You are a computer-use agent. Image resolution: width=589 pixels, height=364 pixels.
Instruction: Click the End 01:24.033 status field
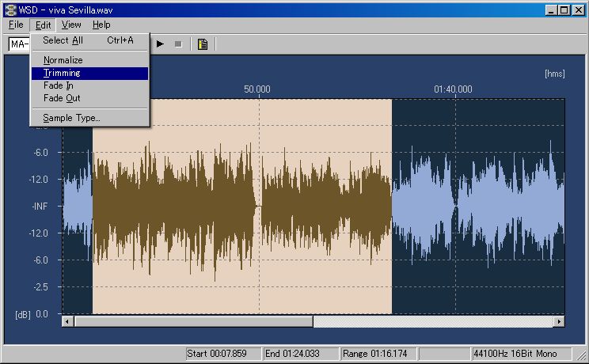[301, 354]
